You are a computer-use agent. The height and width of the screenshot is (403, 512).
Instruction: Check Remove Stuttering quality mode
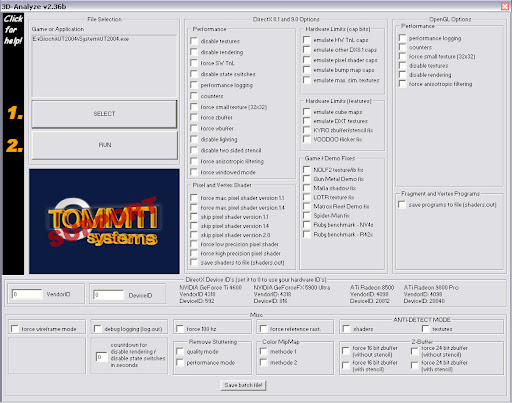point(180,352)
